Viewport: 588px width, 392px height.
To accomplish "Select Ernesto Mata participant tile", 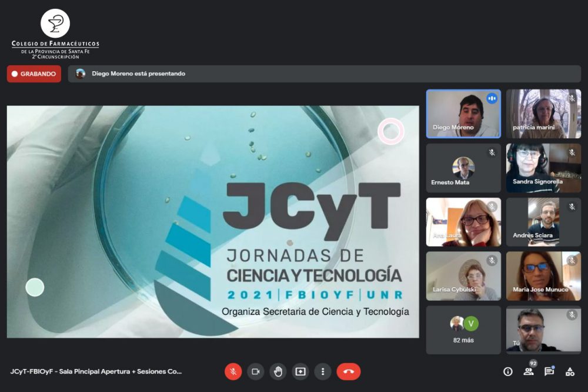I will (463, 168).
